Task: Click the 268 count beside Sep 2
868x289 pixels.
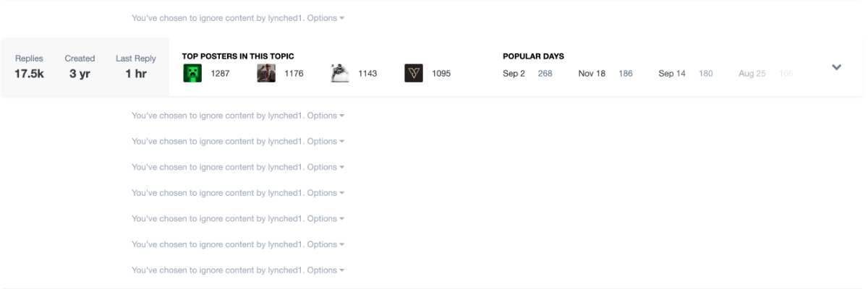Action: click(545, 74)
